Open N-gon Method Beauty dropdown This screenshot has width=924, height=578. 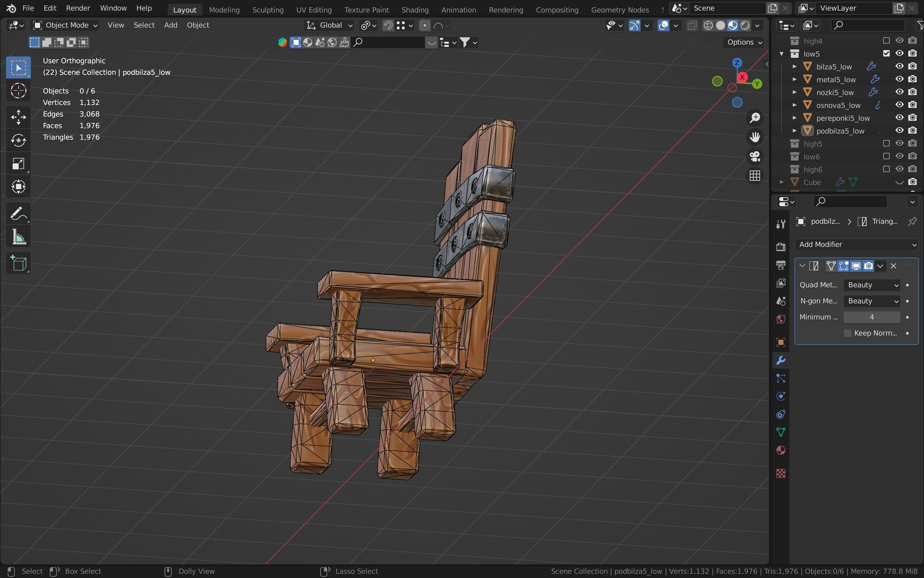point(872,301)
